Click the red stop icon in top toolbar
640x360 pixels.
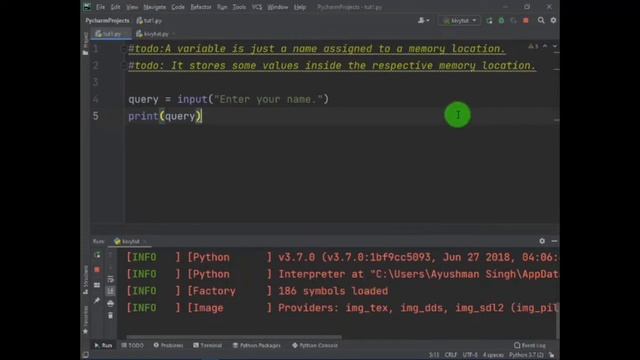[526, 20]
